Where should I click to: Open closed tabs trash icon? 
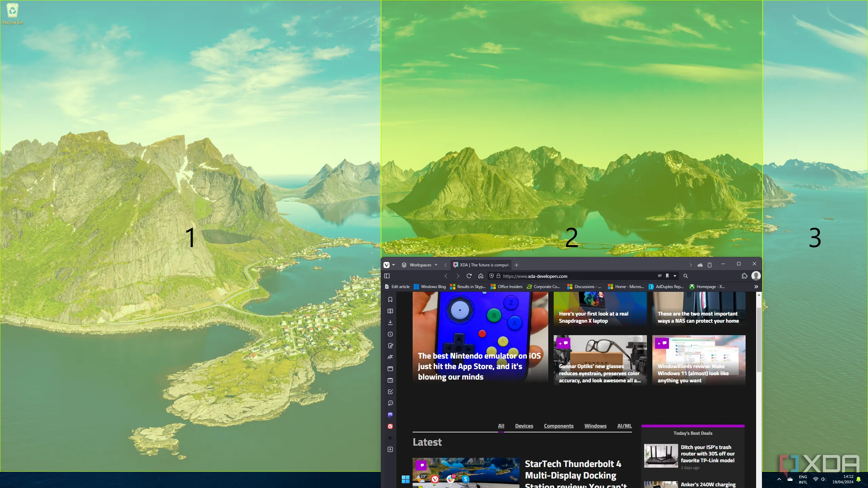point(710,265)
